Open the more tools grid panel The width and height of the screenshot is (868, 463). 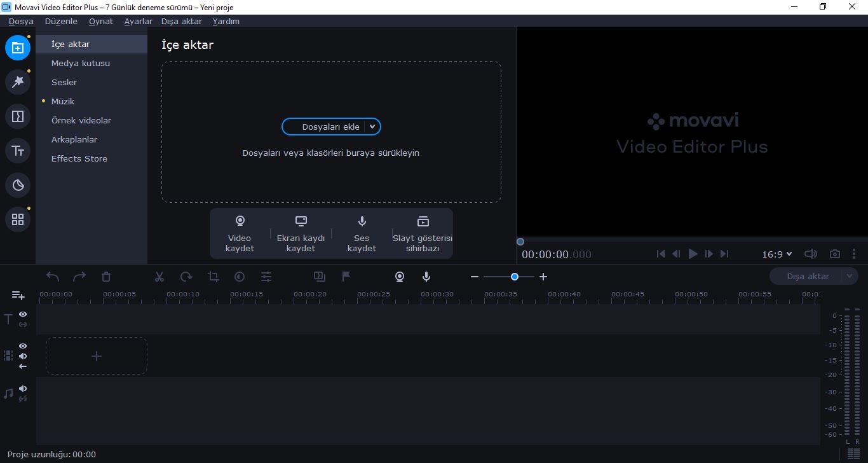[18, 219]
